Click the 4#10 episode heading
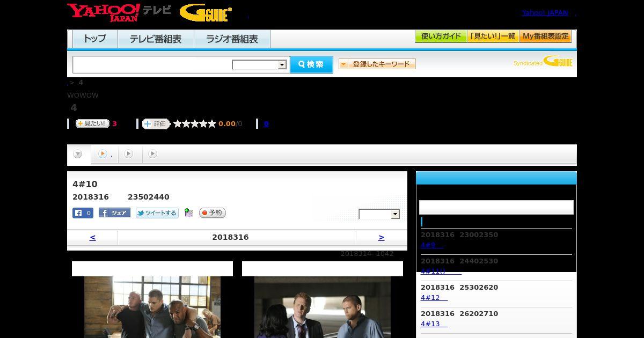This screenshot has height=338, width=644. coord(85,185)
